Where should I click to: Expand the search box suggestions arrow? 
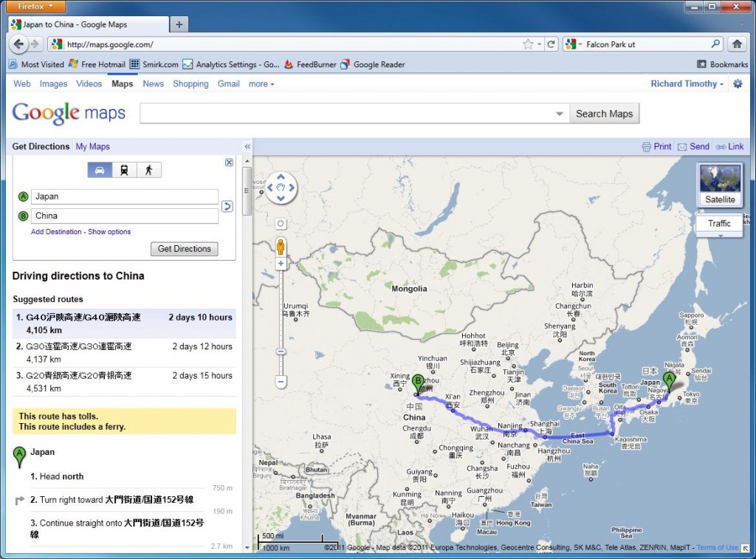[560, 114]
